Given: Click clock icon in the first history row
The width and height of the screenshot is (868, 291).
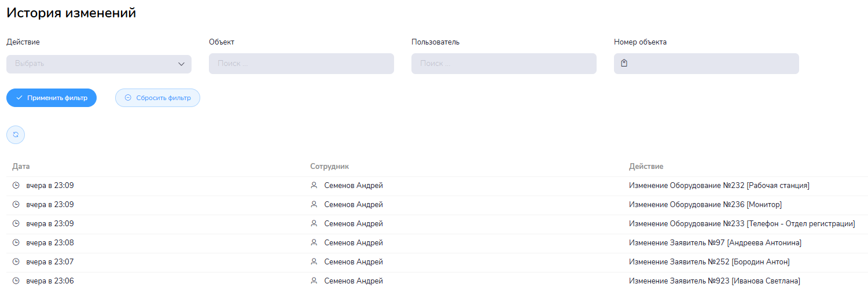Looking at the screenshot, I should pyautogui.click(x=16, y=186).
